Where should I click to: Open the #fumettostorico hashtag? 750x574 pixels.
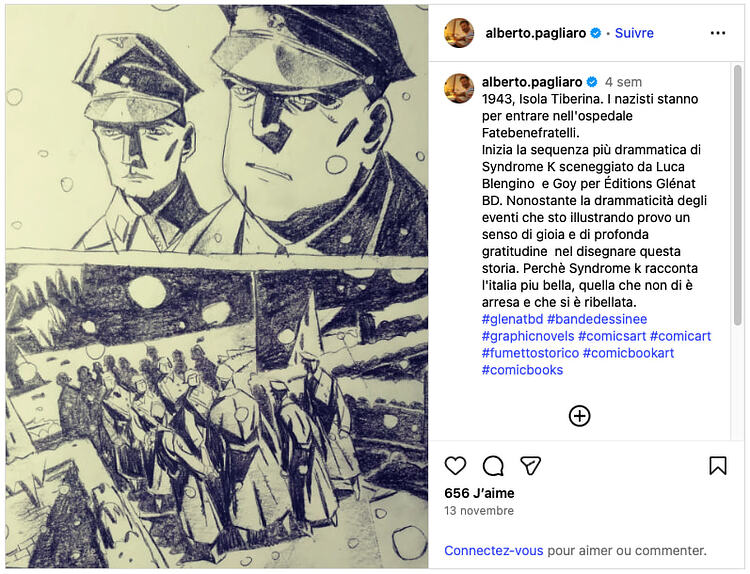pos(530,353)
